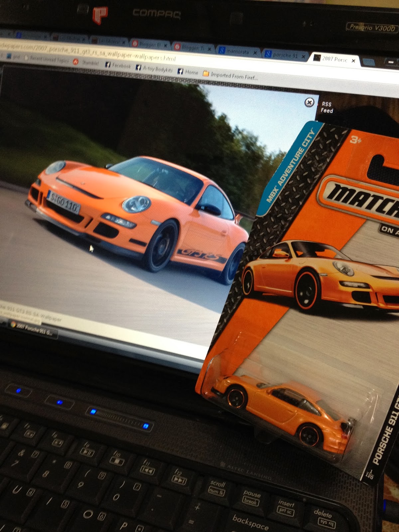
Task: Open the Home Facebook bookmark
Action: click(188, 71)
